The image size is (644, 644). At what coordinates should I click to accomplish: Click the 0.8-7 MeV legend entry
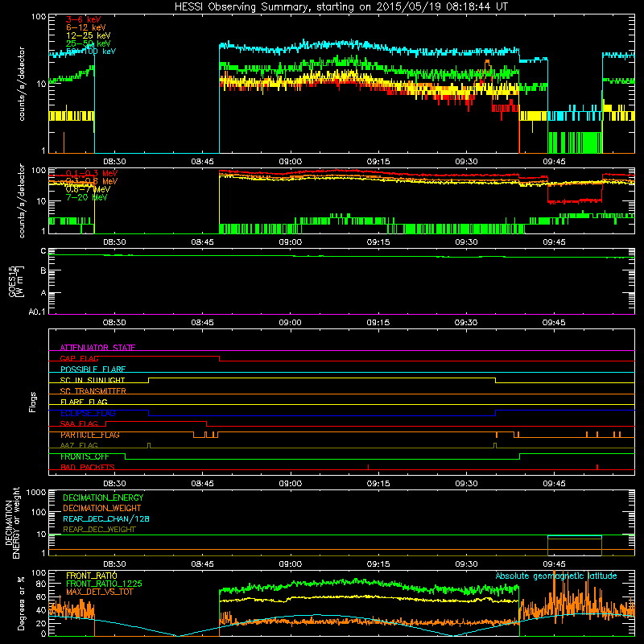click(88, 189)
